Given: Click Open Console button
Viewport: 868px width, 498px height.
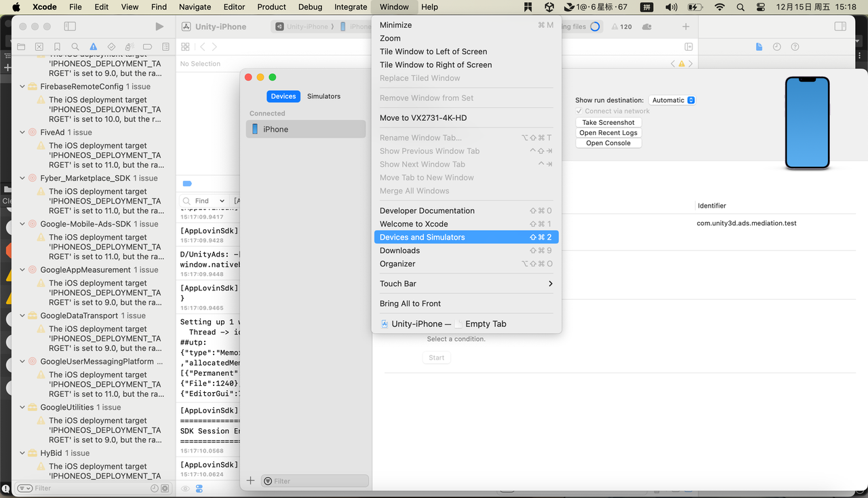Looking at the screenshot, I should (608, 143).
